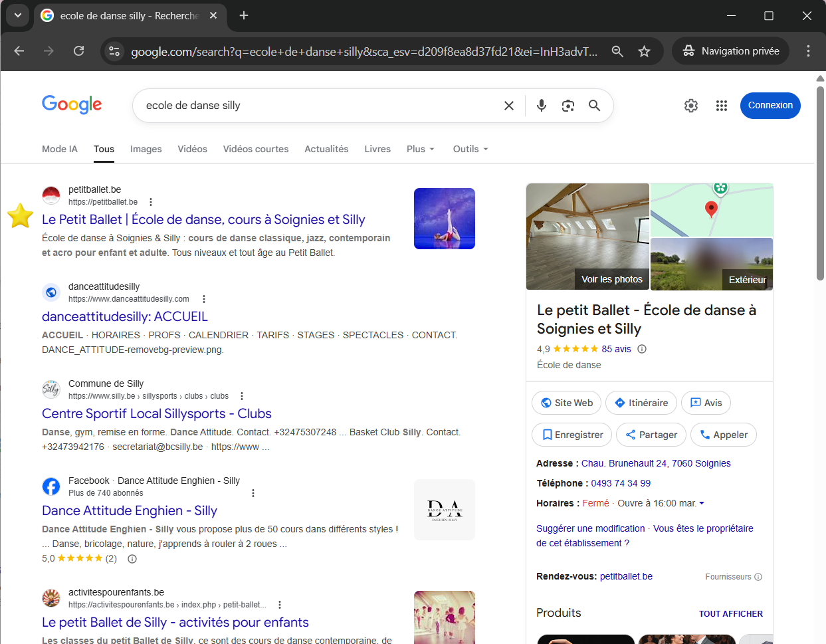826x644 pixels.
Task: Show rating info icon next to 85 avis
Action: pyautogui.click(x=642, y=349)
